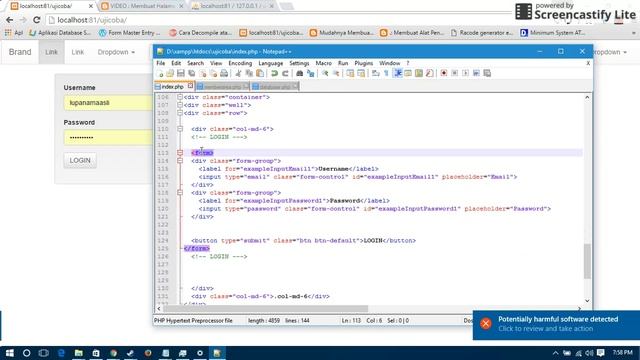
Task: Click the Brand link in webpage navbar
Action: pyautogui.click(x=20, y=52)
